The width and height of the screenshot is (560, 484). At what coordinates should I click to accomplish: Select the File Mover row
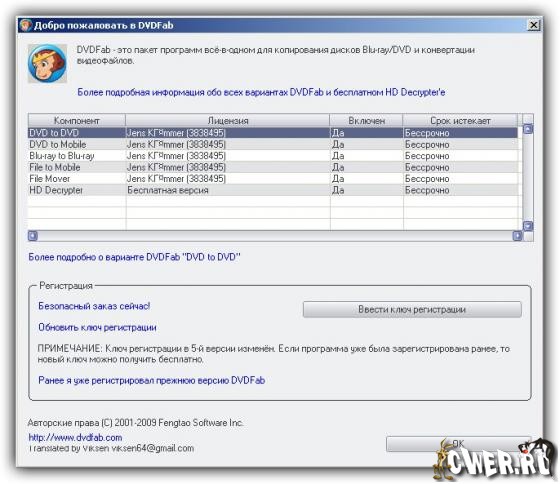(x=273, y=179)
